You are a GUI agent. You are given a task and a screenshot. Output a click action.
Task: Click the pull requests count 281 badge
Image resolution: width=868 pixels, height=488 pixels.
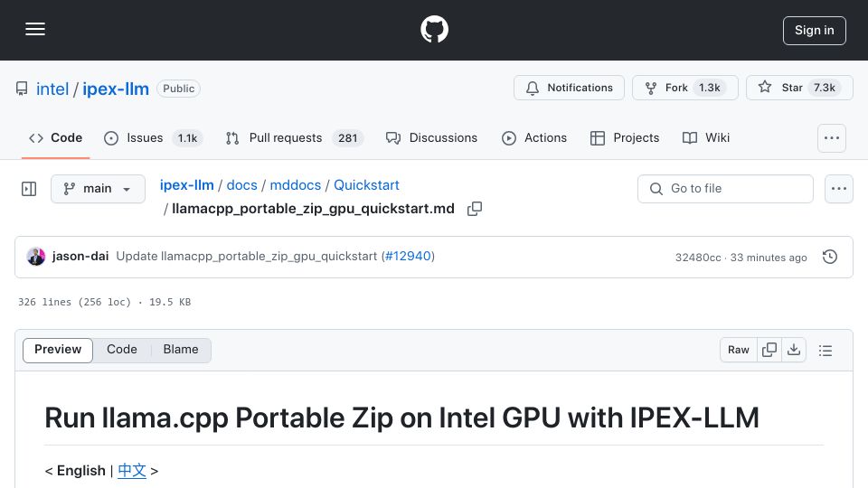(347, 138)
